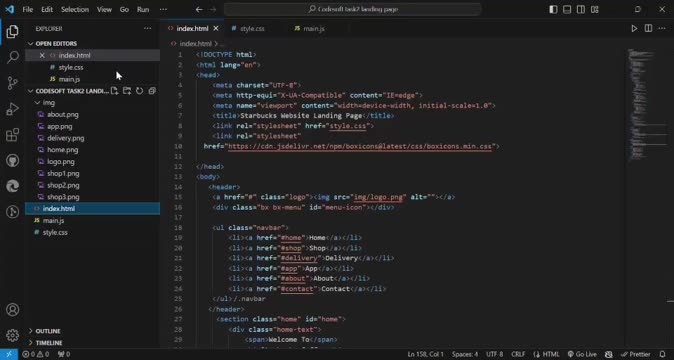Viewport: 674px width, 360px height.
Task: Open the Selection menu
Action: (x=75, y=9)
